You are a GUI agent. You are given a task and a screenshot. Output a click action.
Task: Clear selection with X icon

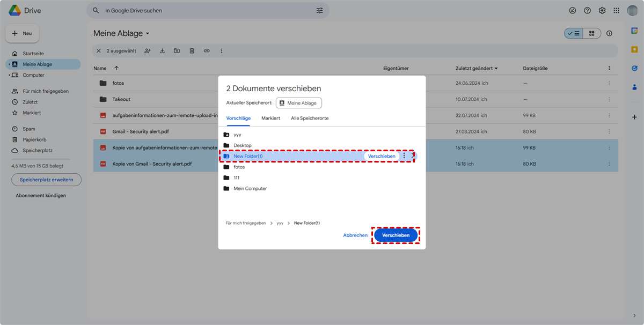pyautogui.click(x=98, y=51)
